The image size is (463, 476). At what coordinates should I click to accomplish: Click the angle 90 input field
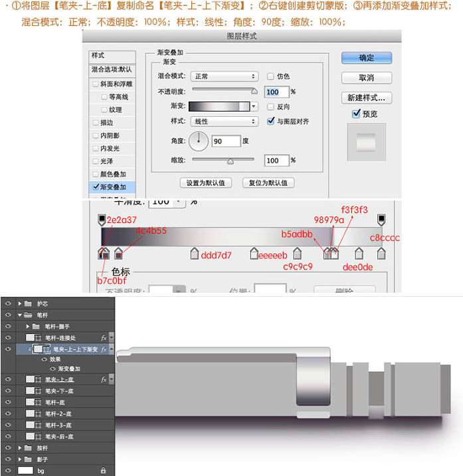point(226,141)
